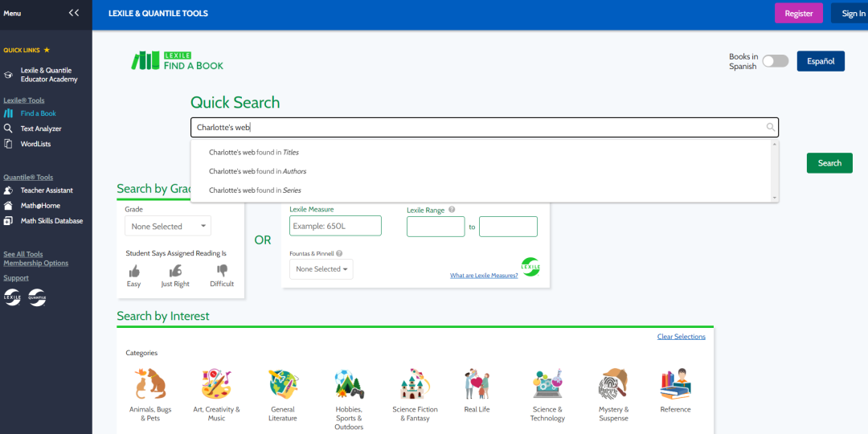Screen dimensions: 868x434
Task: Expand the Fountas & Pinnell dropdown
Action: [x=321, y=269]
